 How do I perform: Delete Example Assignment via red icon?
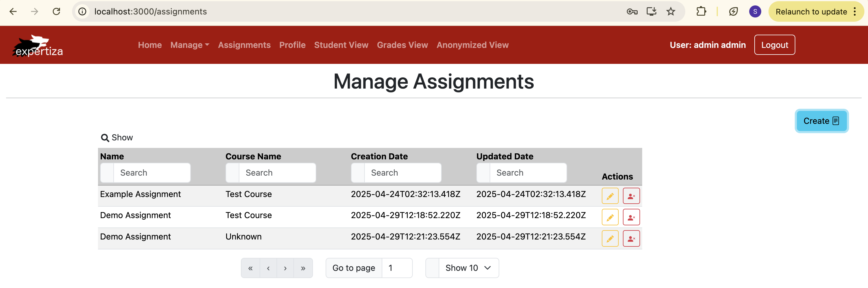coord(631,196)
